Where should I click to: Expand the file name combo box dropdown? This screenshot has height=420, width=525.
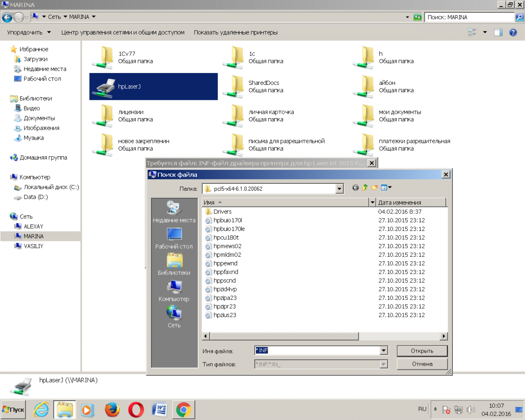[384, 350]
